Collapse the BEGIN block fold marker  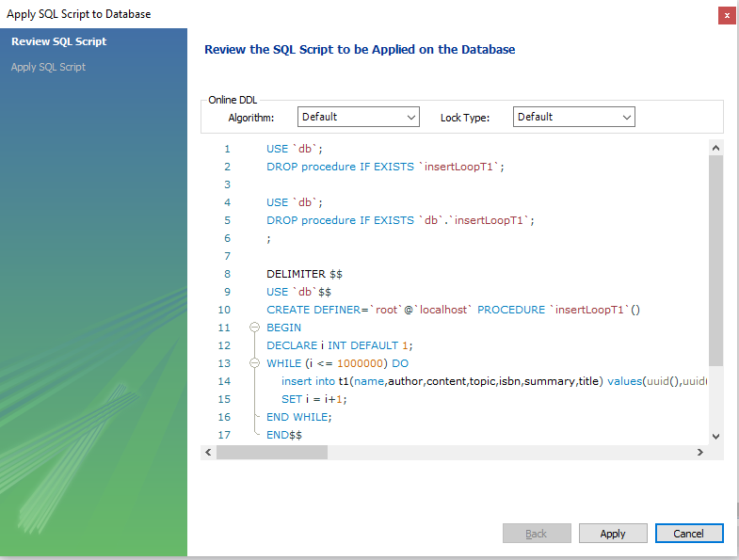coord(255,328)
